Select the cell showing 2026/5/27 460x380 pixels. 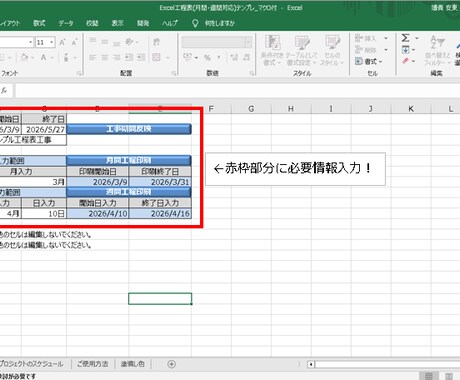click(x=44, y=129)
